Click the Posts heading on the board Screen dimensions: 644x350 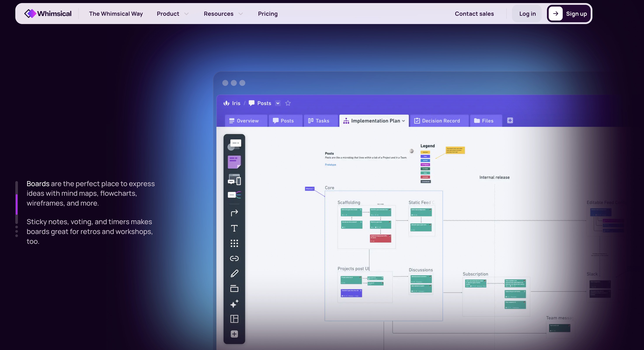329,153
